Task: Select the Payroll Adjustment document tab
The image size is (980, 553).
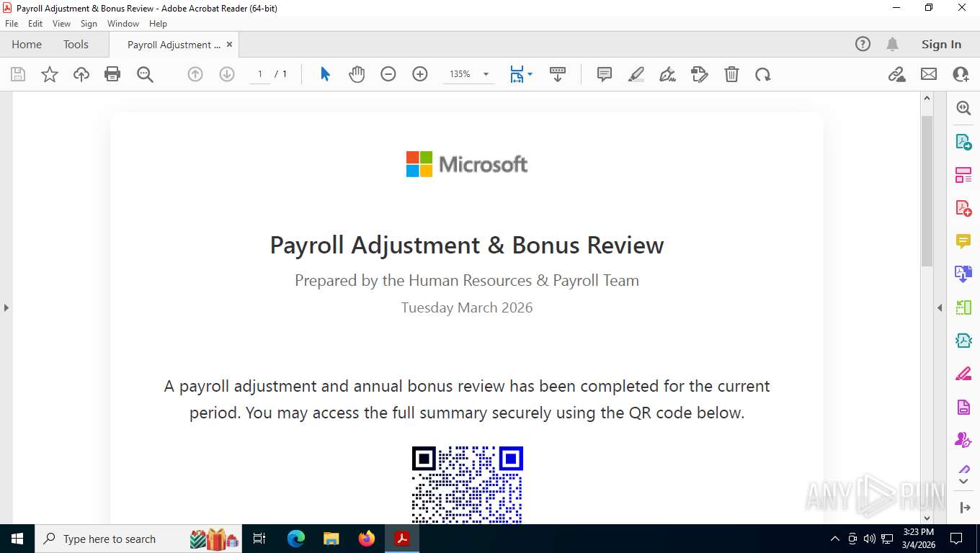Action: click(174, 45)
